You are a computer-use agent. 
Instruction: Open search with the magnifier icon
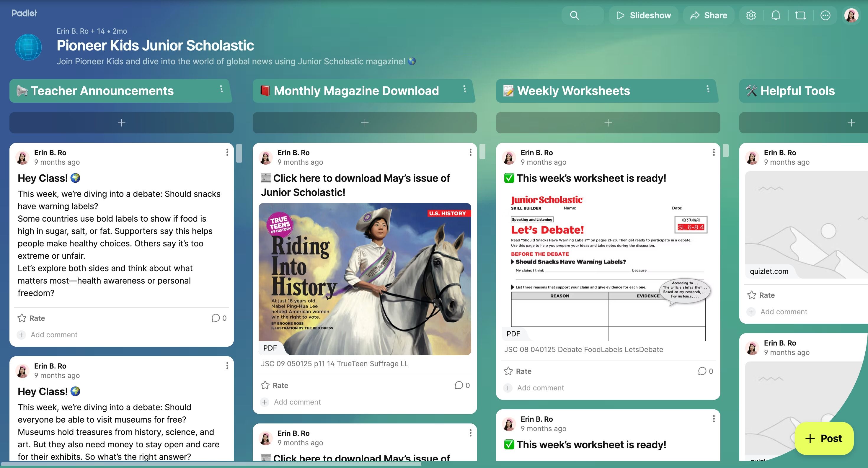click(574, 15)
